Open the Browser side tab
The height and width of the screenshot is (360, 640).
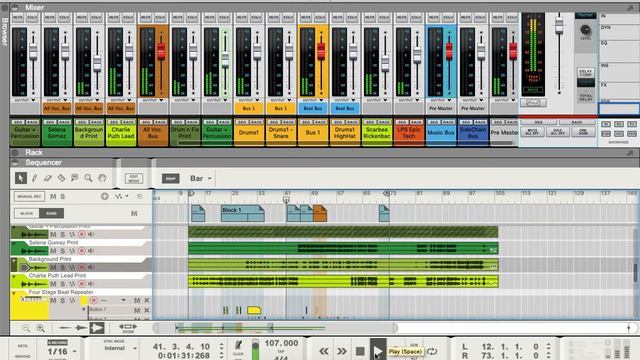[x=4, y=33]
